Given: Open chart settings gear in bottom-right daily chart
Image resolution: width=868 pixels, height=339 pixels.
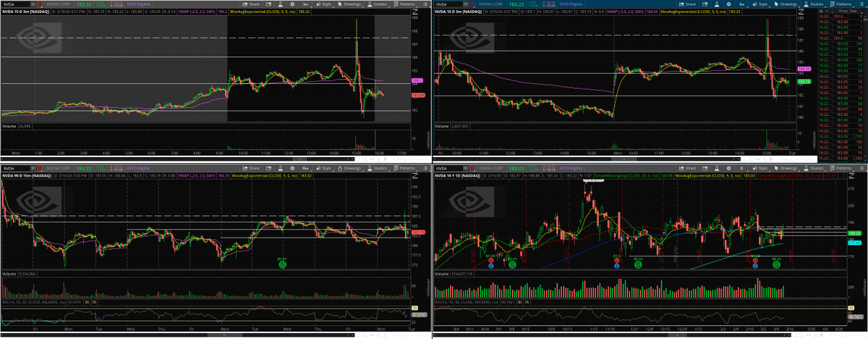Looking at the screenshot, I should (728, 168).
